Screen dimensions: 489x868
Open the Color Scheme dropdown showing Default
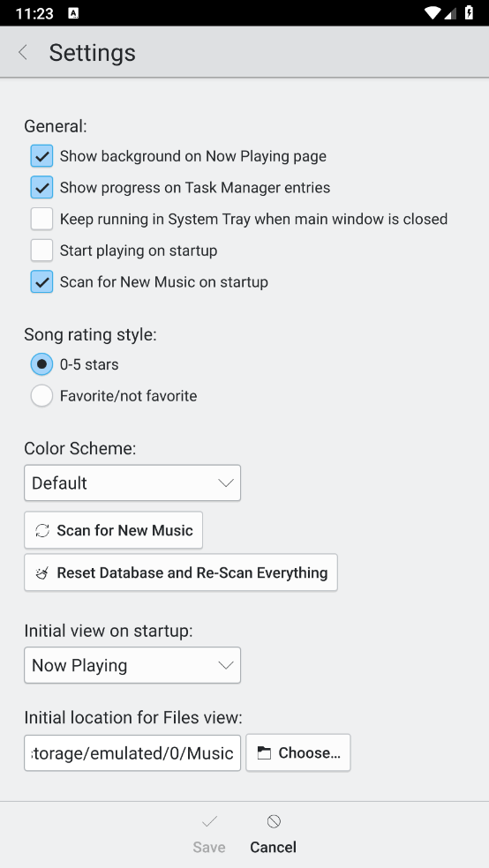[132, 483]
